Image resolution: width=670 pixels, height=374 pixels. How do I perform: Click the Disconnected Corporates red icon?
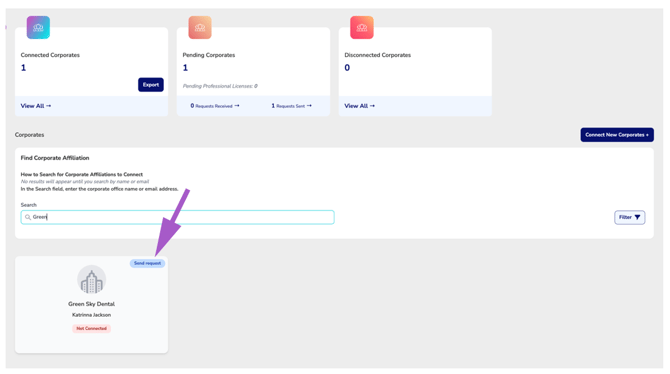362,27
